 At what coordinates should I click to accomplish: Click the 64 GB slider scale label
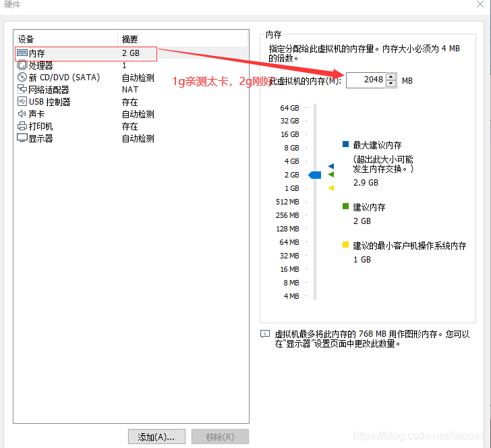point(289,108)
